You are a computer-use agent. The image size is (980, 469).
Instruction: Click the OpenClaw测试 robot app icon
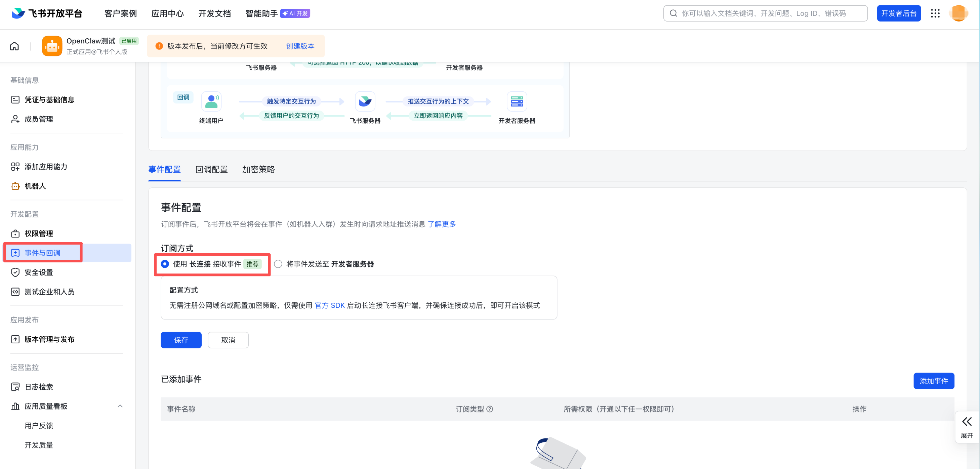[52, 46]
